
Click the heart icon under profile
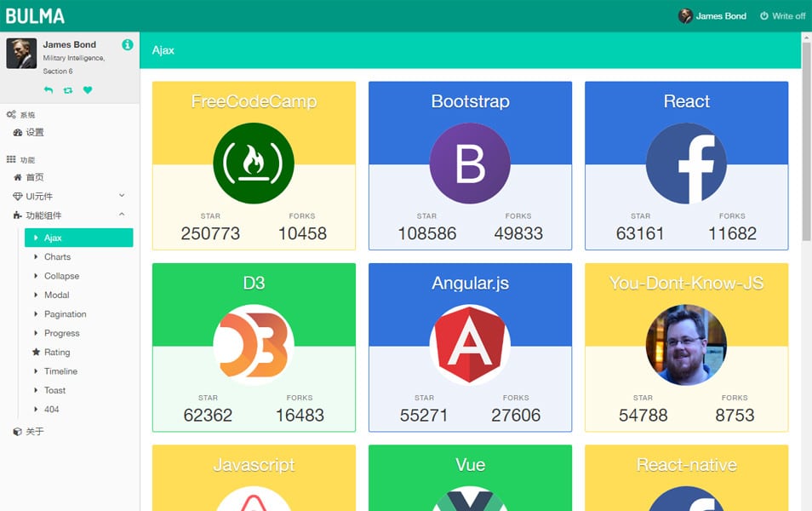[88, 89]
